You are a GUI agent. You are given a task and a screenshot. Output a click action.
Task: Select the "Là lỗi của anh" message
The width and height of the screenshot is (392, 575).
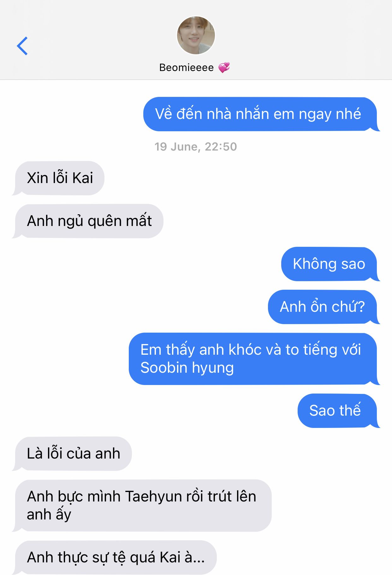(72, 453)
